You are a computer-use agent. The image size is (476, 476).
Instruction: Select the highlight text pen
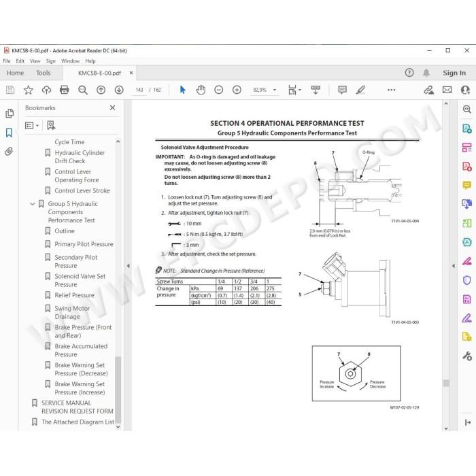click(360, 90)
